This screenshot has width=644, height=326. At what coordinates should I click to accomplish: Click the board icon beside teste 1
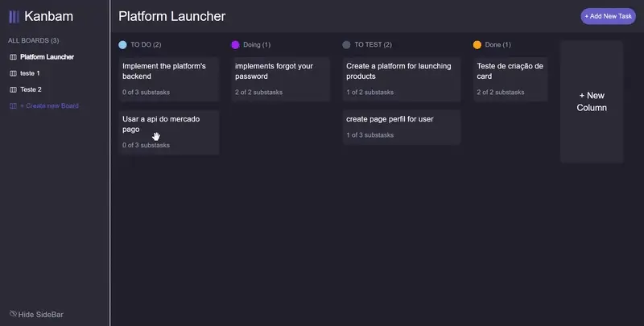coord(13,73)
